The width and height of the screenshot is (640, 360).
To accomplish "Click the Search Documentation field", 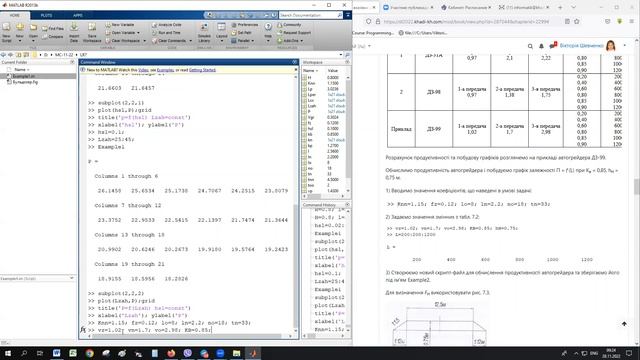I will [311, 15].
